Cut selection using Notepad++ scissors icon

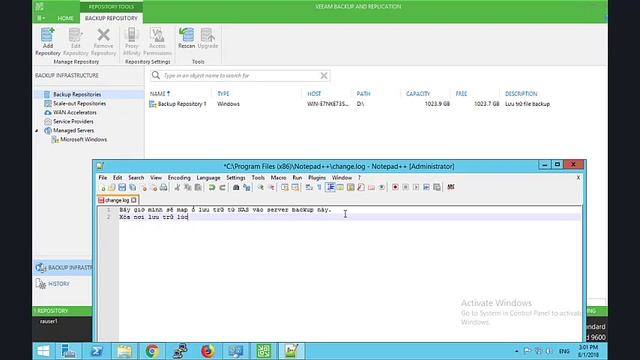(177, 187)
